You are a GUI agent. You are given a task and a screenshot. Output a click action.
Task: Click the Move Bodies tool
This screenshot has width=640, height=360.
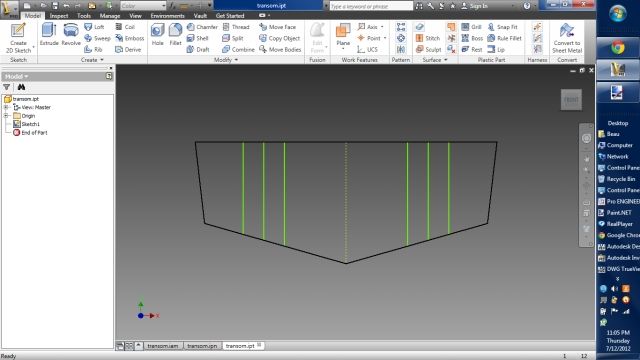(280, 49)
